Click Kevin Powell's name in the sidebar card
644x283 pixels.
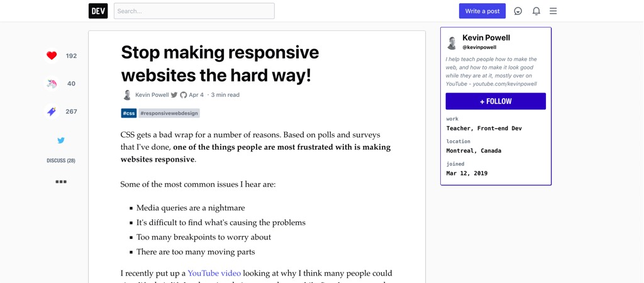(x=486, y=38)
